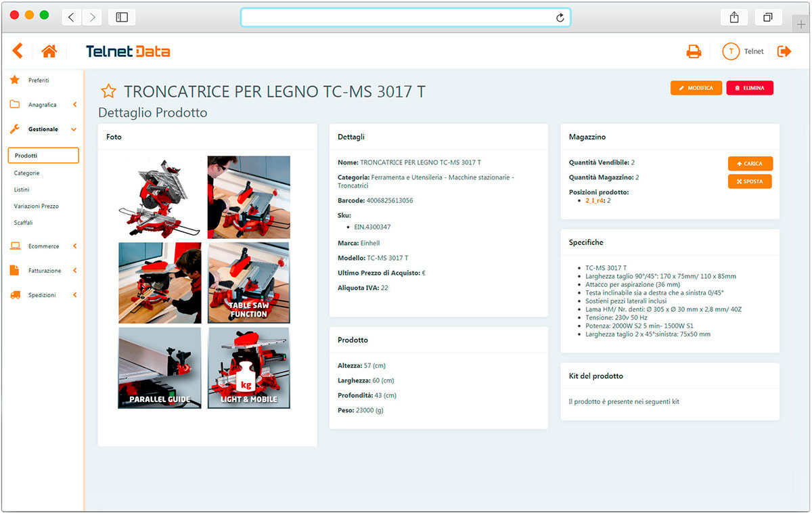The height and width of the screenshot is (513, 812).
Task: Collapse the Gestionale menu chevron
Action: [x=74, y=129]
